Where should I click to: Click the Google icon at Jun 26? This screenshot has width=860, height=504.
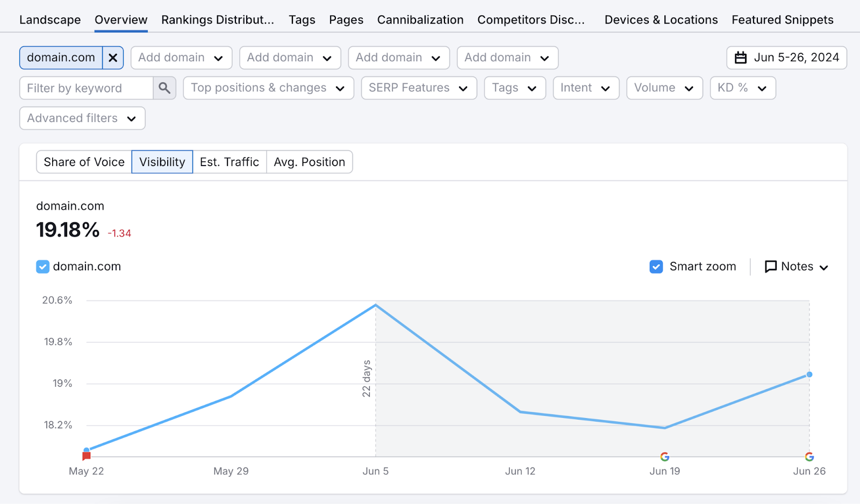[809, 457]
